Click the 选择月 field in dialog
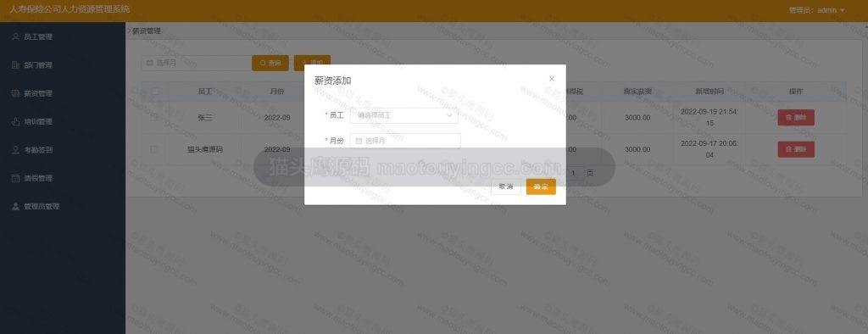The width and height of the screenshot is (868, 334). [x=405, y=141]
